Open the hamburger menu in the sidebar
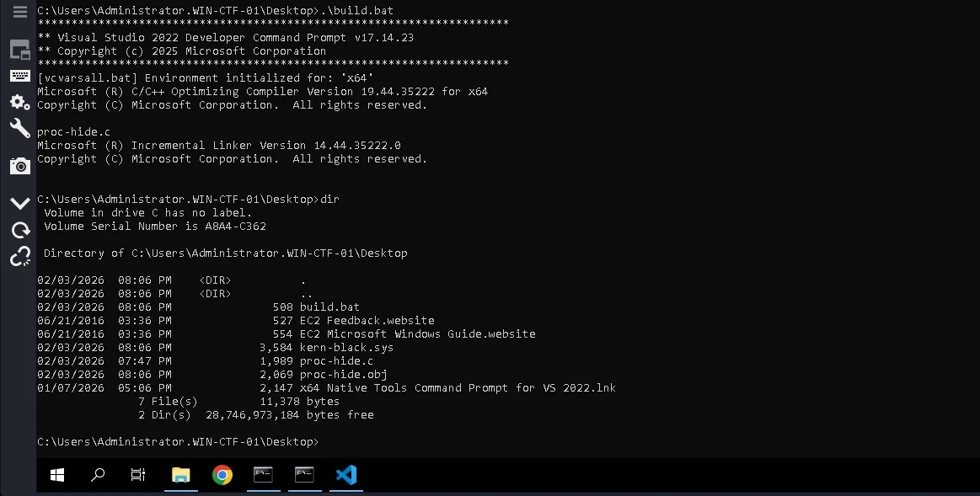980x496 pixels. 20,12
